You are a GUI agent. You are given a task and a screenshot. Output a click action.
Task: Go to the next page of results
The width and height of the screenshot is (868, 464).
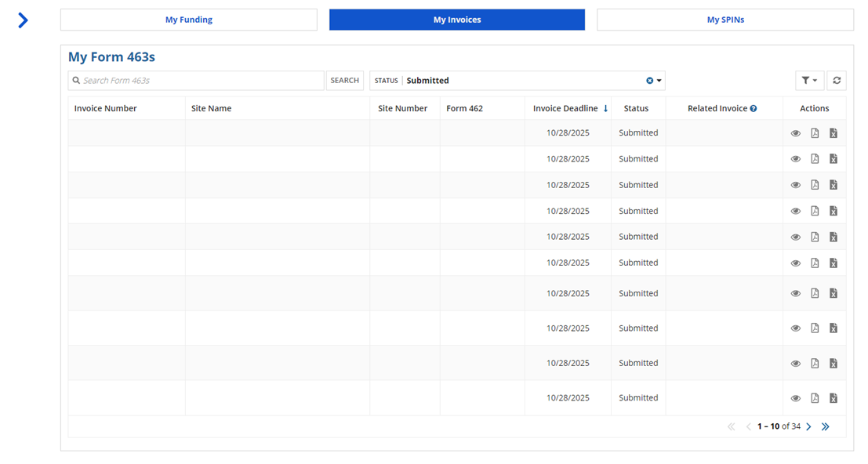click(x=808, y=426)
